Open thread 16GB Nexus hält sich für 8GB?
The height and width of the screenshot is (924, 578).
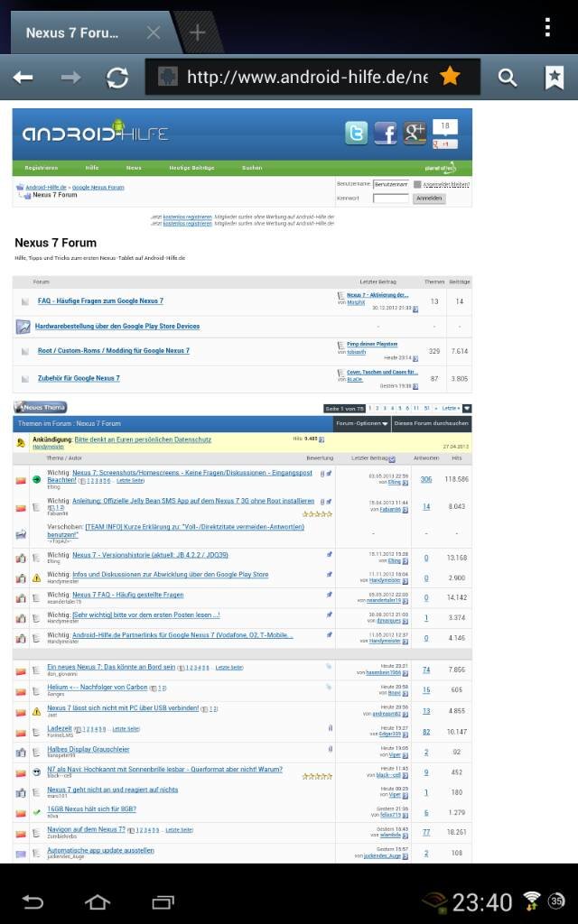coord(91,809)
